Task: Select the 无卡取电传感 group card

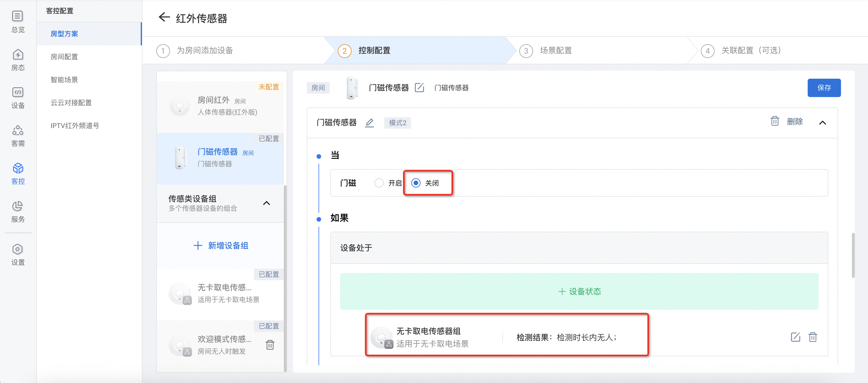Action: click(220, 294)
